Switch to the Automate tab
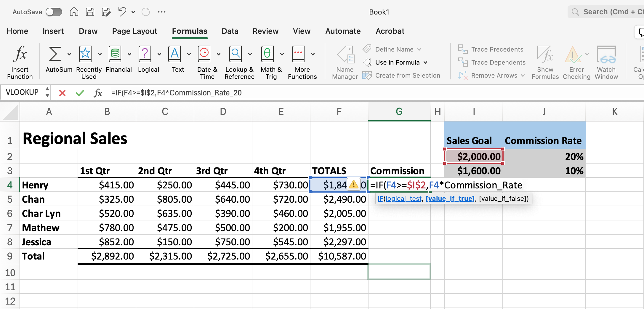Screen dimensions: 644x309 click(343, 31)
